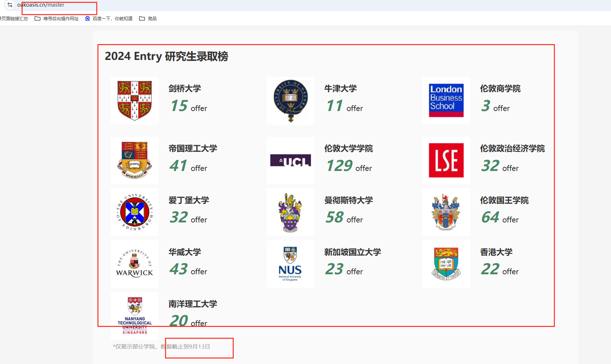Screen dimensions: 611x364
Task: Click the Oxford University seal logo
Action: (x=290, y=100)
